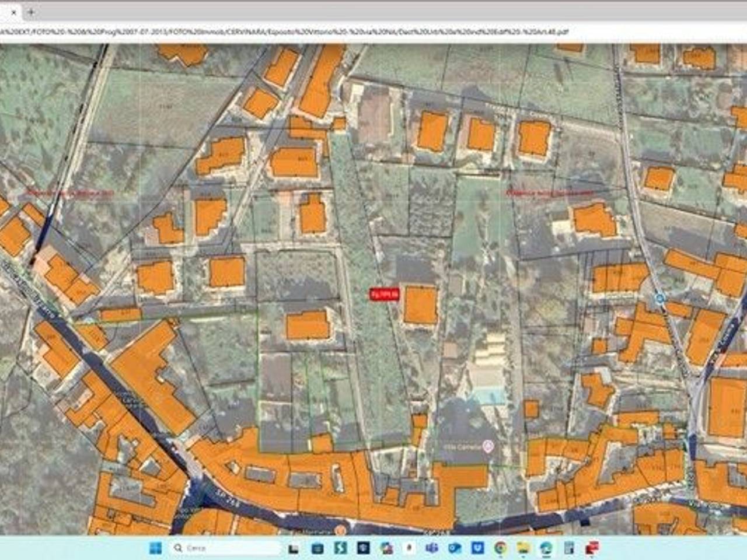Open the Task View icon
The image size is (747, 560).
point(294,549)
